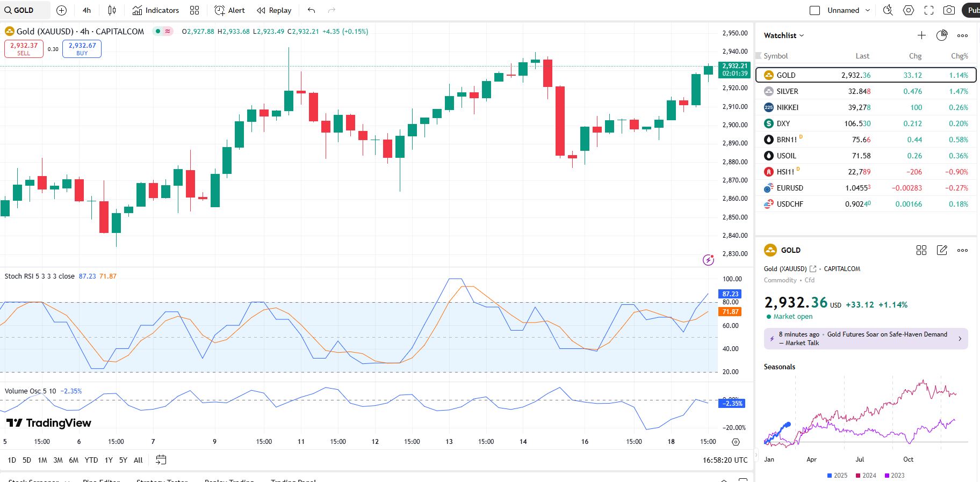Take a chart snapshot with camera icon

[949, 10]
